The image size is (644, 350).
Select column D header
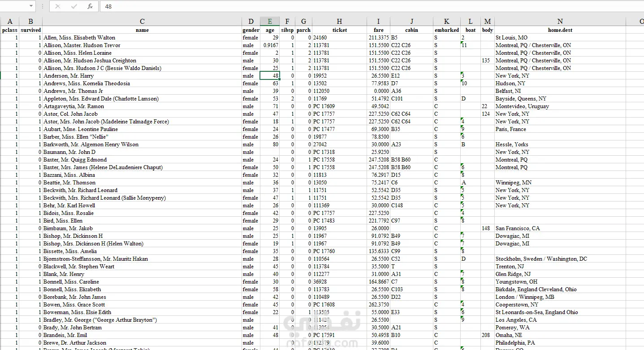(251, 21)
